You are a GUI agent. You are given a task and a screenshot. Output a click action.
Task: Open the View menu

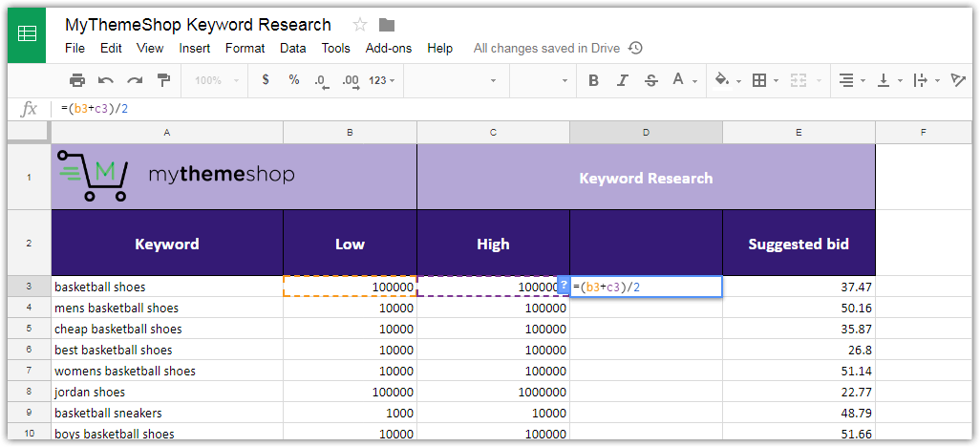tap(149, 48)
